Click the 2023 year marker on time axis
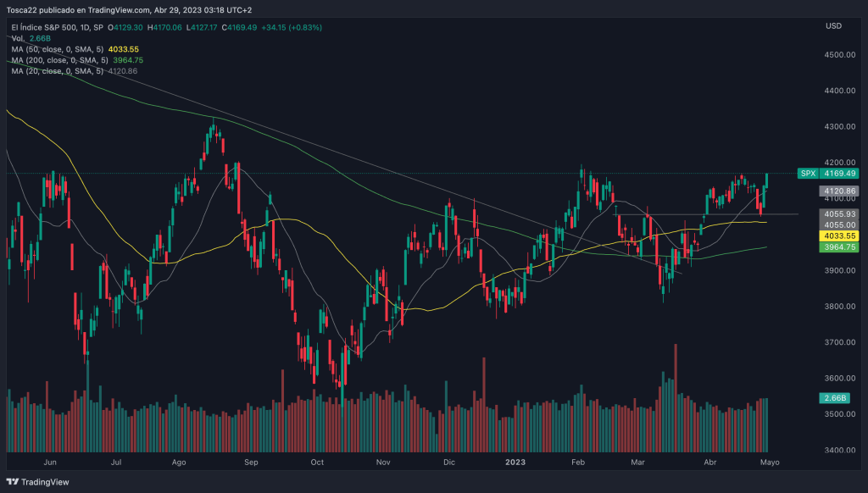Image resolution: width=868 pixels, height=493 pixels. coord(515,463)
